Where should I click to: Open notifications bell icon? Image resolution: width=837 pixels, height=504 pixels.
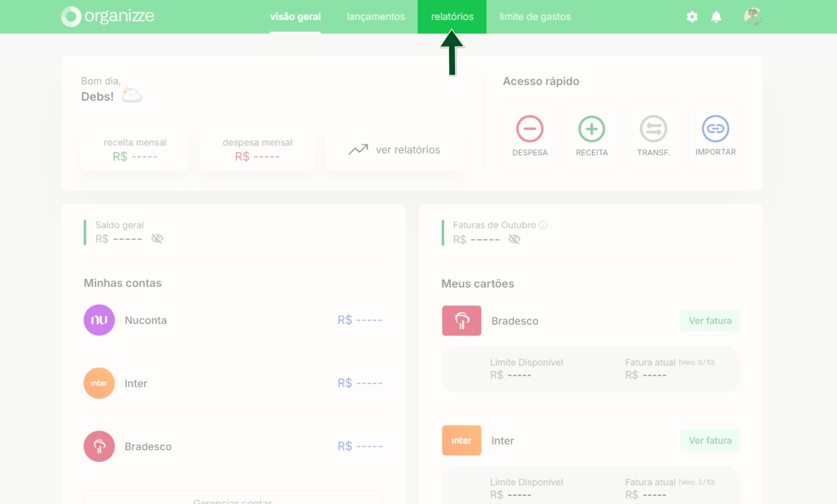point(716,17)
